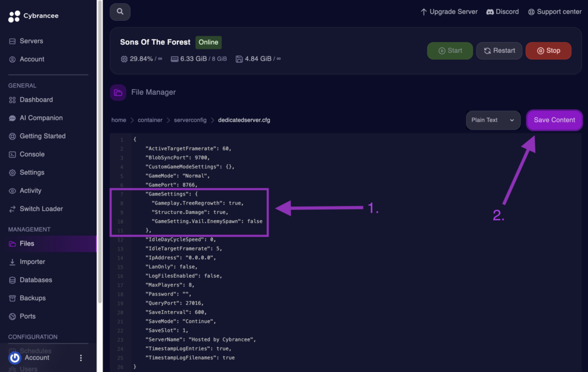588x372 pixels.
Task: Click the dedicatedserver.cfg breadcrumb
Action: pos(244,120)
